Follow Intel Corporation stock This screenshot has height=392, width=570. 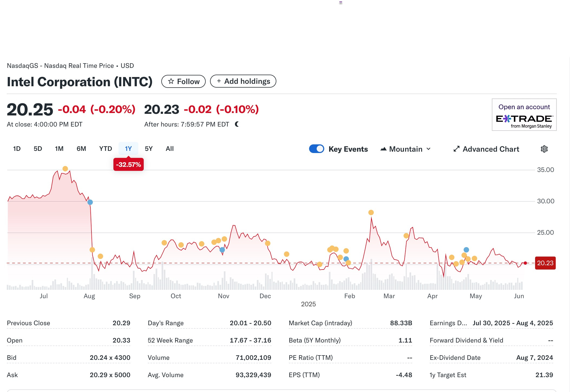[x=184, y=81]
